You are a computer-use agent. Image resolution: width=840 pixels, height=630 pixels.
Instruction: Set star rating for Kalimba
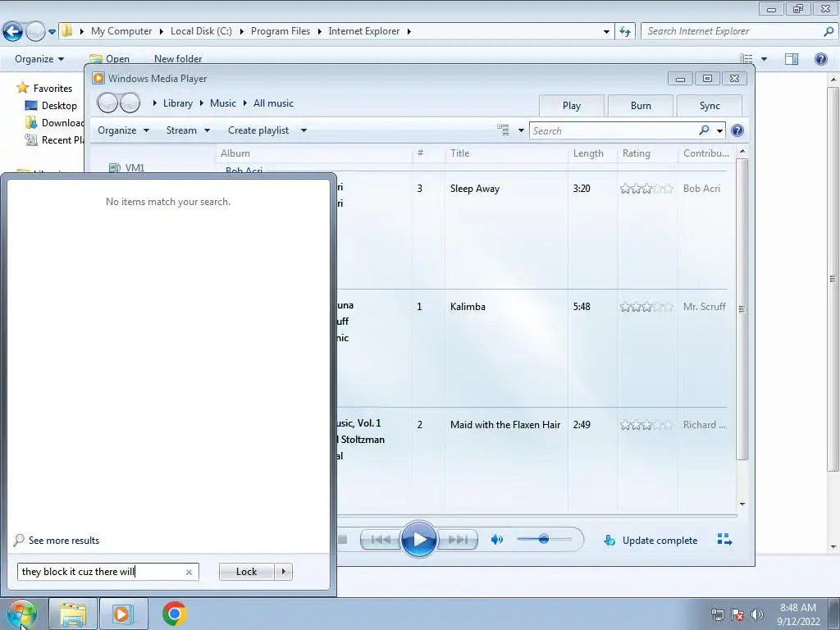click(x=646, y=307)
